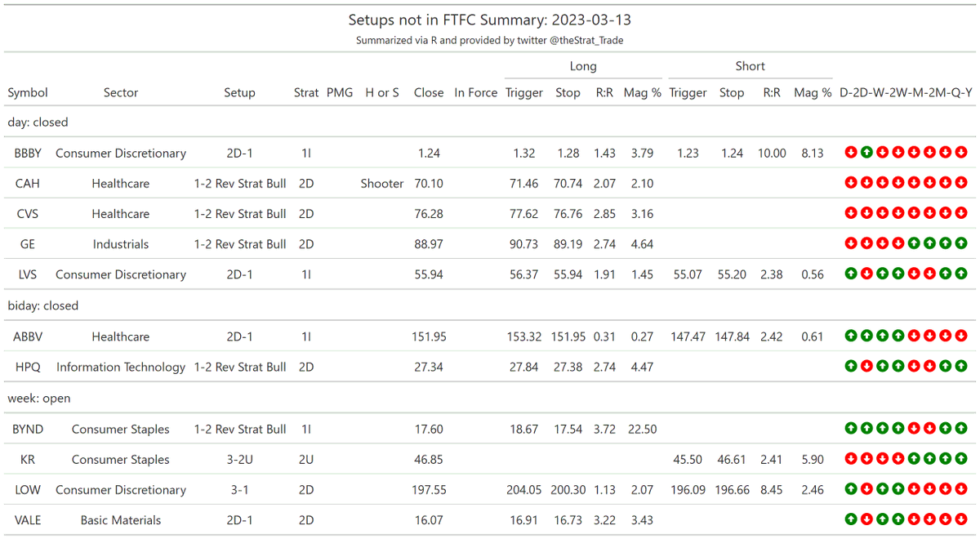Click the green D arrow in the LVS row
Viewport: 980px width, 539px height.
point(851,274)
